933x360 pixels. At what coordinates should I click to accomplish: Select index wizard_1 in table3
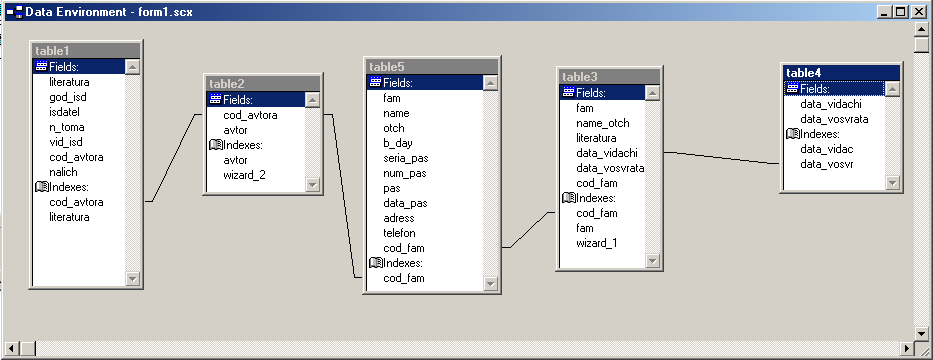coord(596,243)
